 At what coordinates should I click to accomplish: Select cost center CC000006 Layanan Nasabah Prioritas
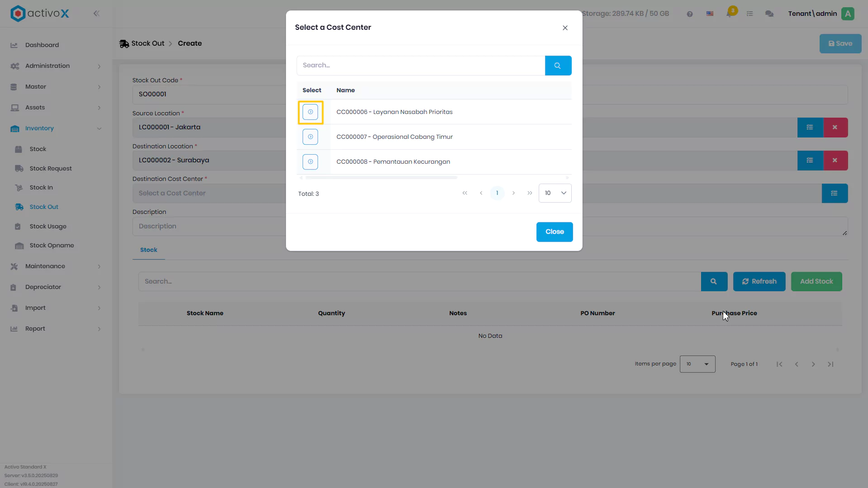click(x=310, y=112)
